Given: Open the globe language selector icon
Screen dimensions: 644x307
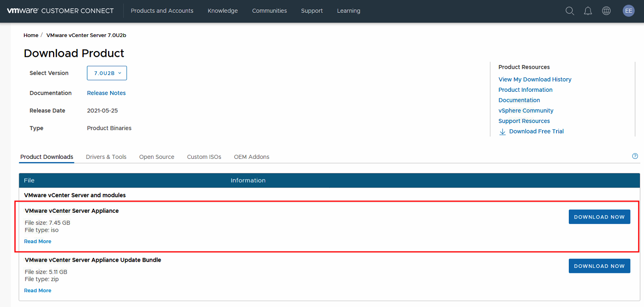Looking at the screenshot, I should tap(606, 11).
